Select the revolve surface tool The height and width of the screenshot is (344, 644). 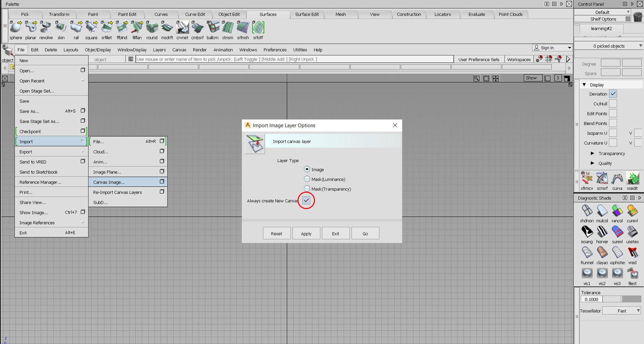pyautogui.click(x=46, y=28)
